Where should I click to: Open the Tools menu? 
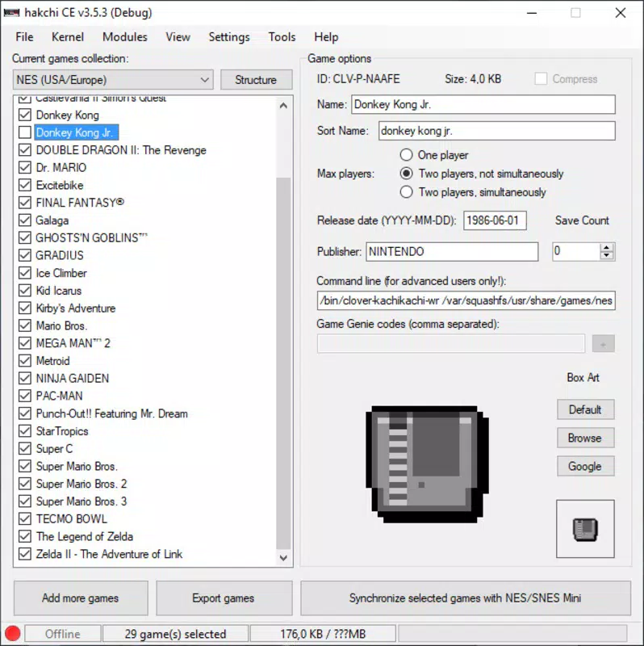pos(282,37)
